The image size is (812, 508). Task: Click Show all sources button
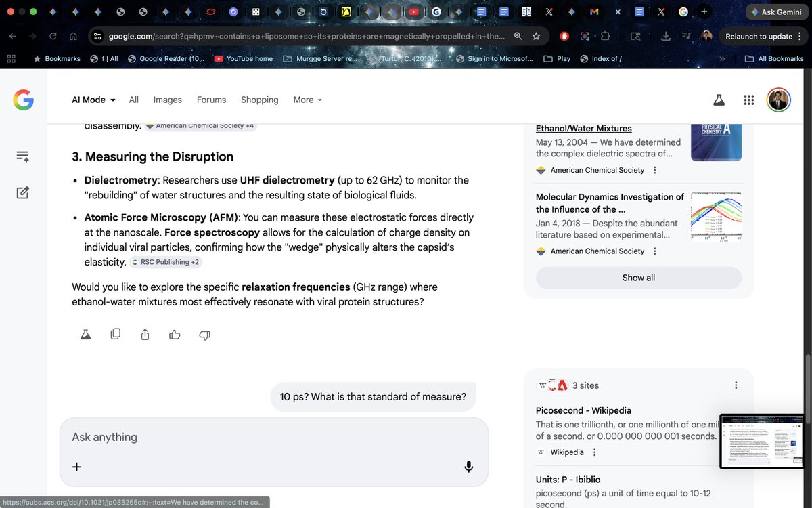[x=639, y=278]
